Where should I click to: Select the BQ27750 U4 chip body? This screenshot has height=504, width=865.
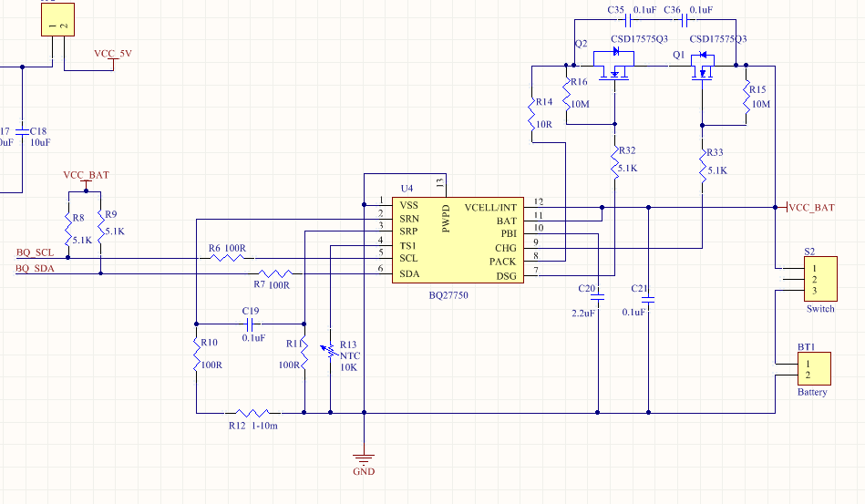point(458,240)
